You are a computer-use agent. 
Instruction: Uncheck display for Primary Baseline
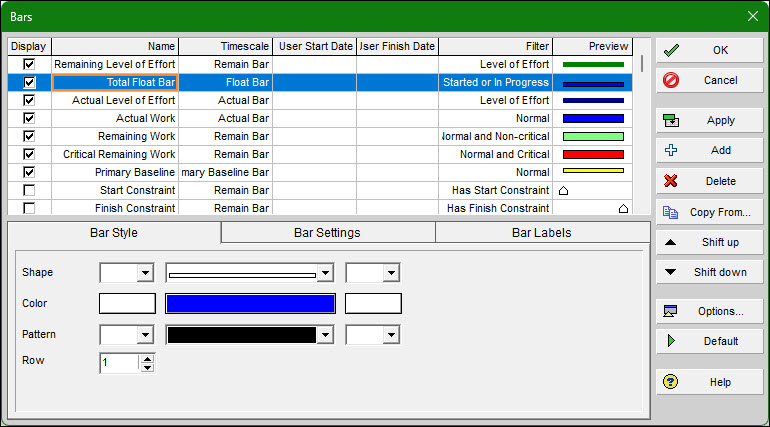[29, 172]
